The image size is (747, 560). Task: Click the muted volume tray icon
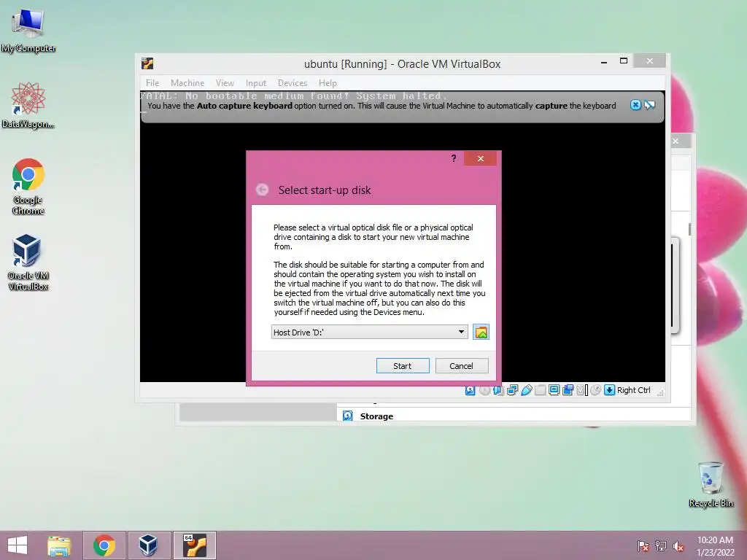coord(678,546)
